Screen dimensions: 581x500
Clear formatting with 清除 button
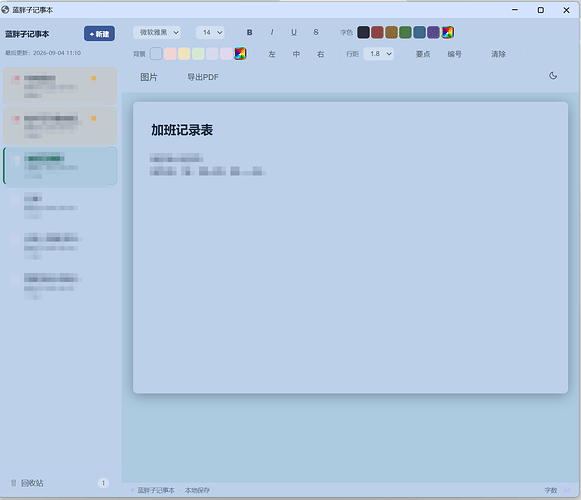498,54
